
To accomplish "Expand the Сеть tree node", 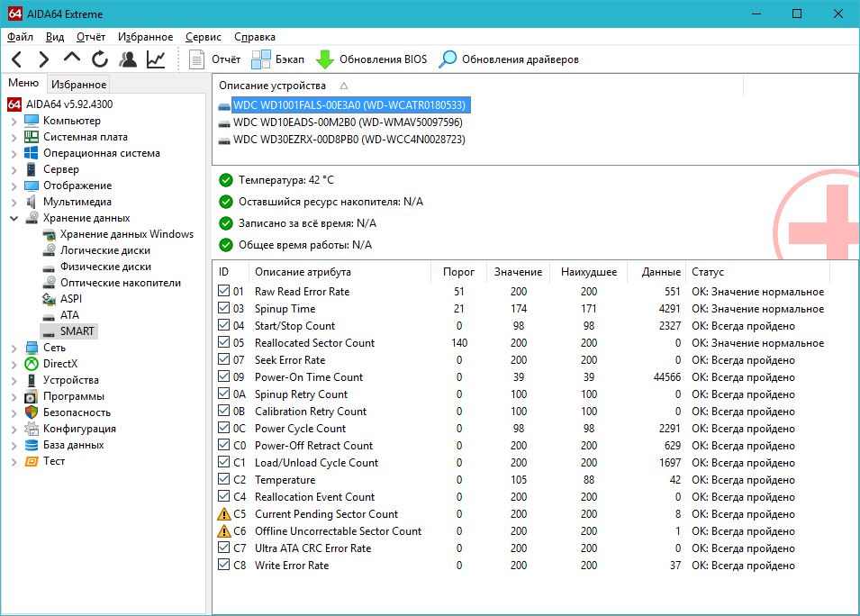I will click(14, 348).
